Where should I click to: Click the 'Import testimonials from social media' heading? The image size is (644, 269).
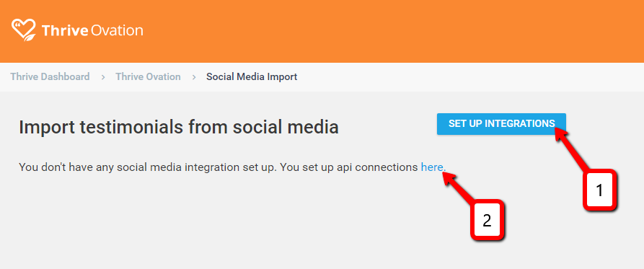pyautogui.click(x=179, y=128)
